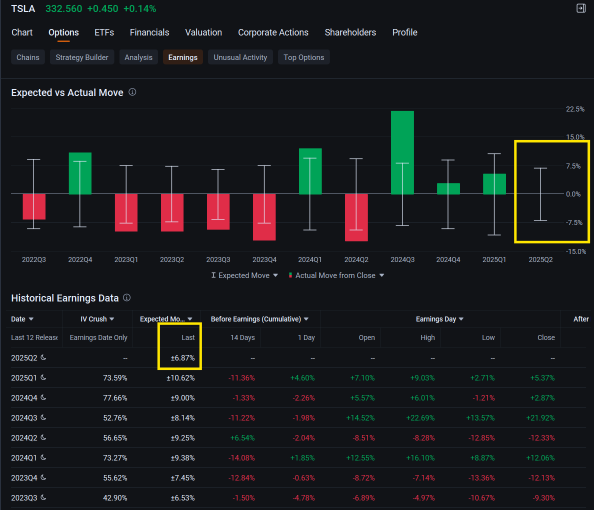The width and height of the screenshot is (594, 510).
Task: Go to the Financials tab
Action: [x=149, y=33]
